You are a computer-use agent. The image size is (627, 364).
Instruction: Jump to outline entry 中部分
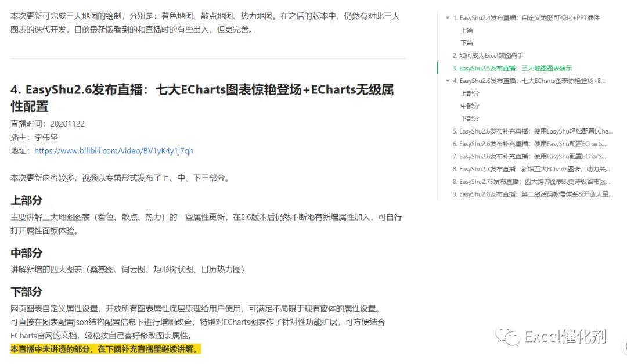[x=470, y=106]
